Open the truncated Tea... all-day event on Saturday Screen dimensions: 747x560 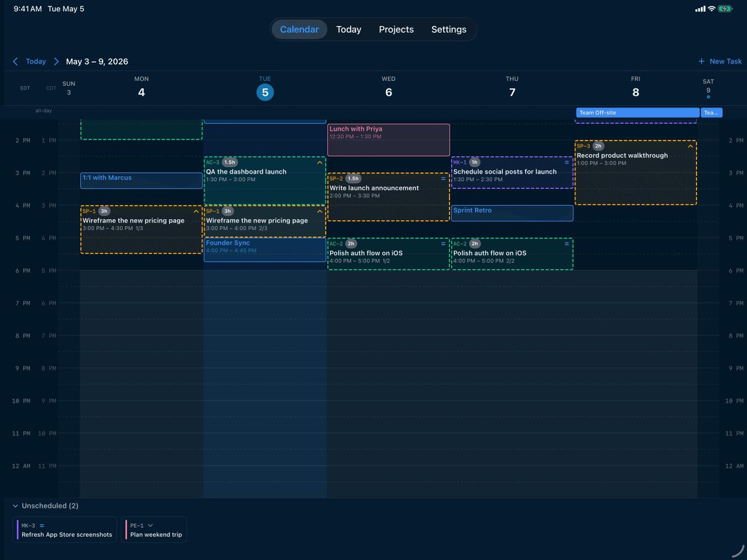tap(712, 113)
